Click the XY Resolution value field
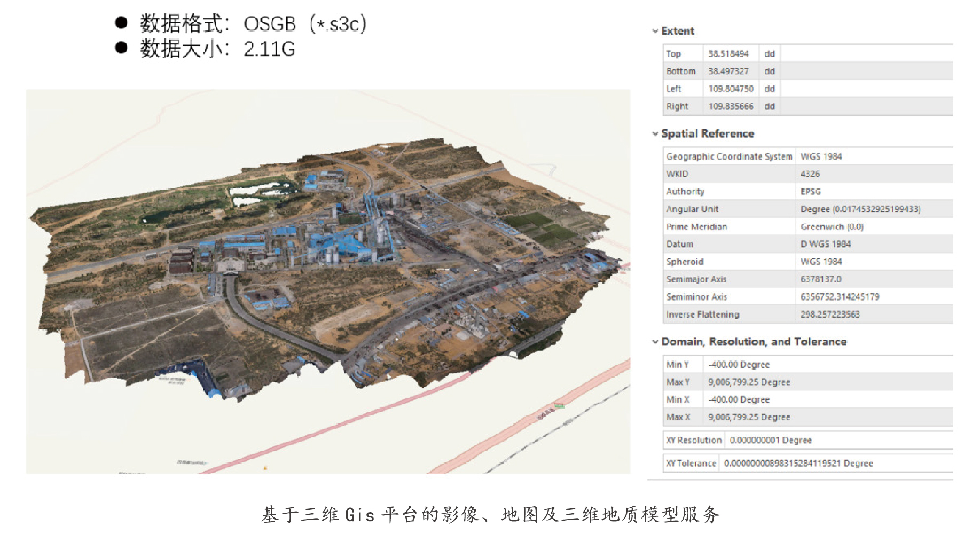 770,441
